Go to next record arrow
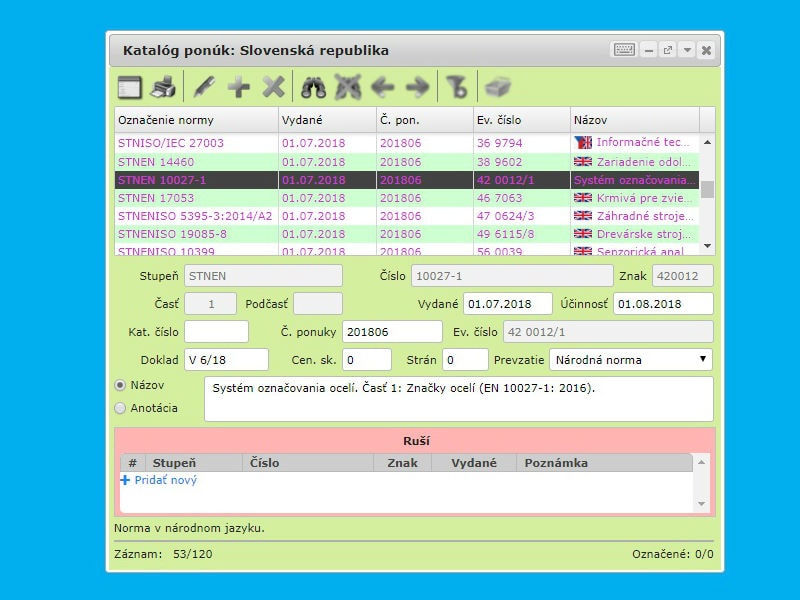 417,87
